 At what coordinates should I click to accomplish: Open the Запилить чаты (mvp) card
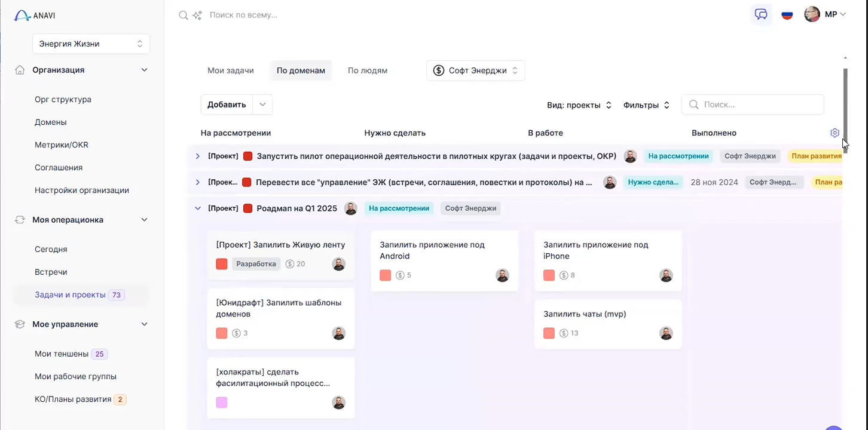pos(607,323)
